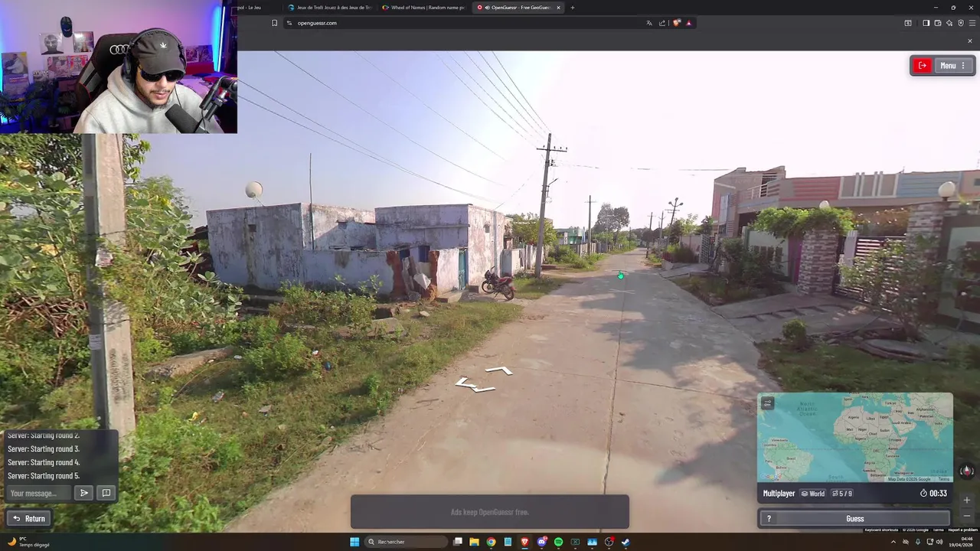
Task: Click the 00:33 timer
Action: point(933,494)
